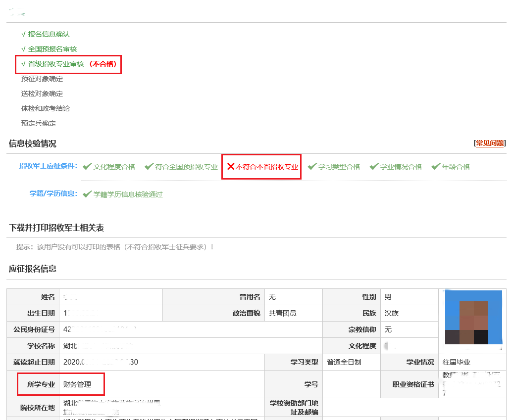This screenshot has height=420, width=512.
Task: Select the 送检对象确定 step
Action: coord(42,93)
